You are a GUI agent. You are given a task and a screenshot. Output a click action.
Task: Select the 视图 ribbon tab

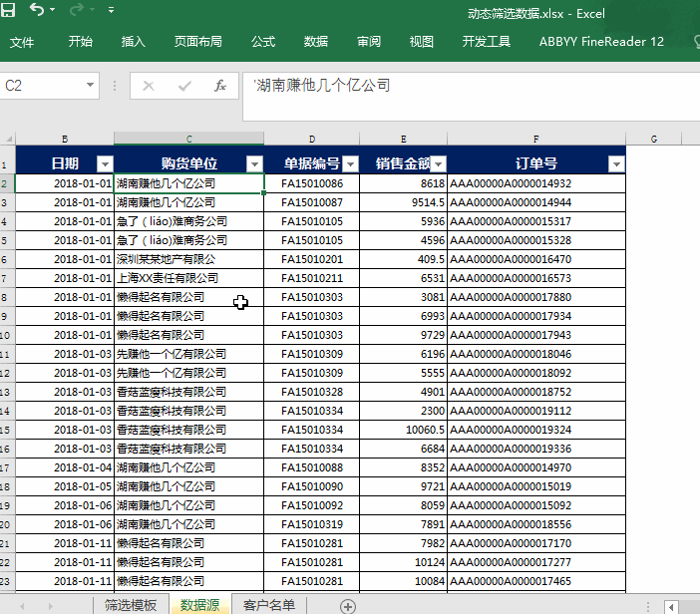[x=422, y=42]
